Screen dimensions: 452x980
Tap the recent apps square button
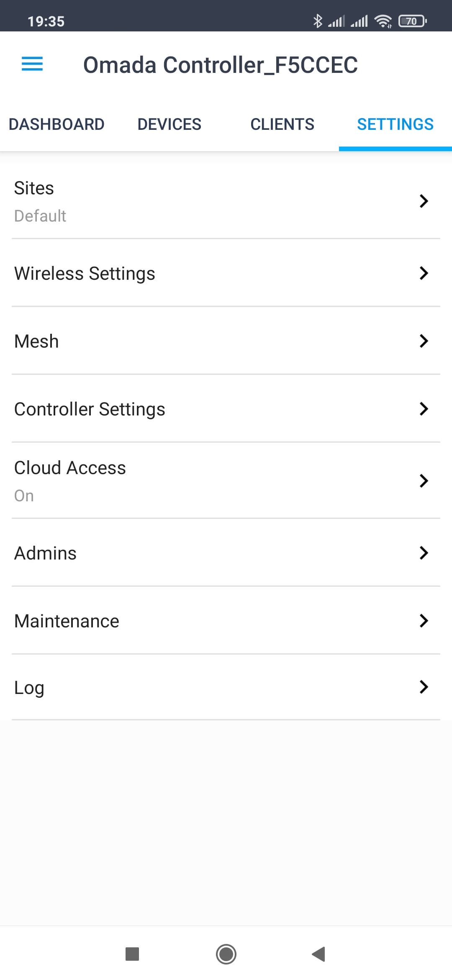pyautogui.click(x=132, y=954)
